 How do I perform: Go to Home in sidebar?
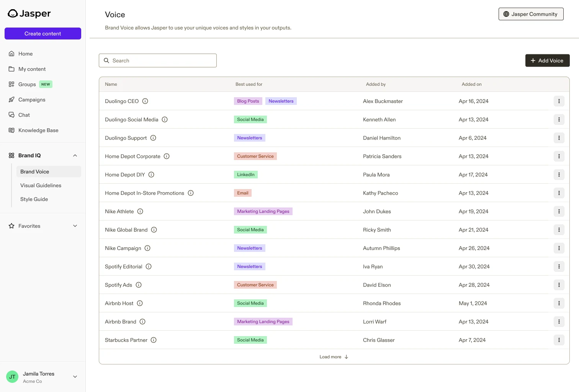tap(43, 54)
